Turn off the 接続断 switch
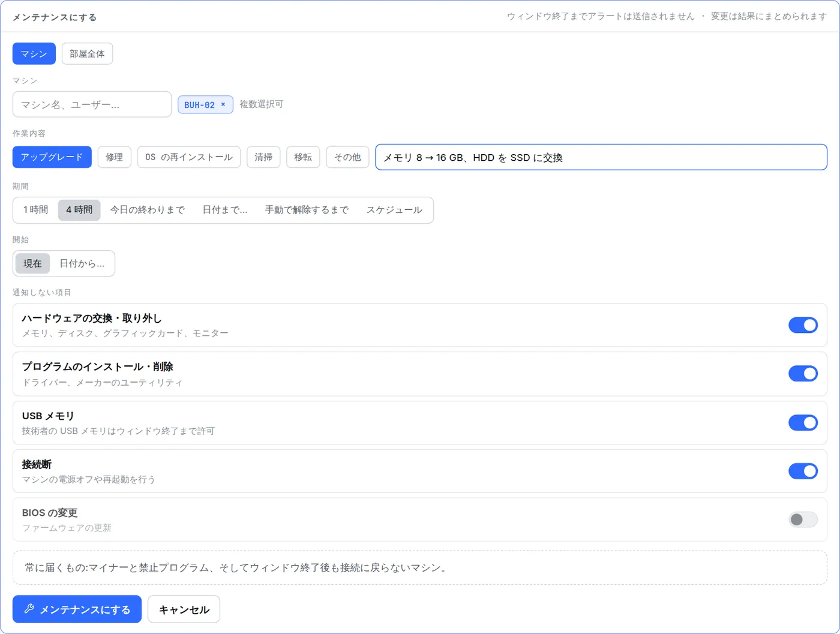The width and height of the screenshot is (840, 634). (x=803, y=471)
